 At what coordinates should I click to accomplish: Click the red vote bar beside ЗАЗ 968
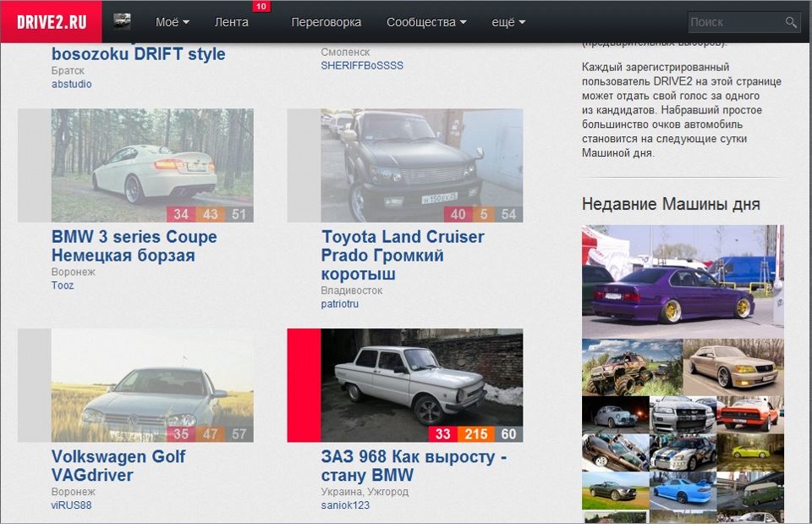304,385
